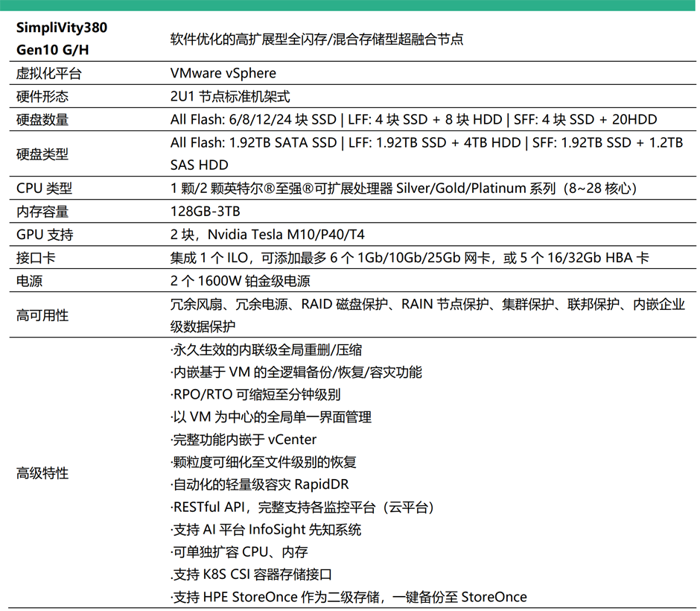The image size is (700, 611).
Task: Click the 'SAS HDD' continuation line
Action: tap(199, 165)
